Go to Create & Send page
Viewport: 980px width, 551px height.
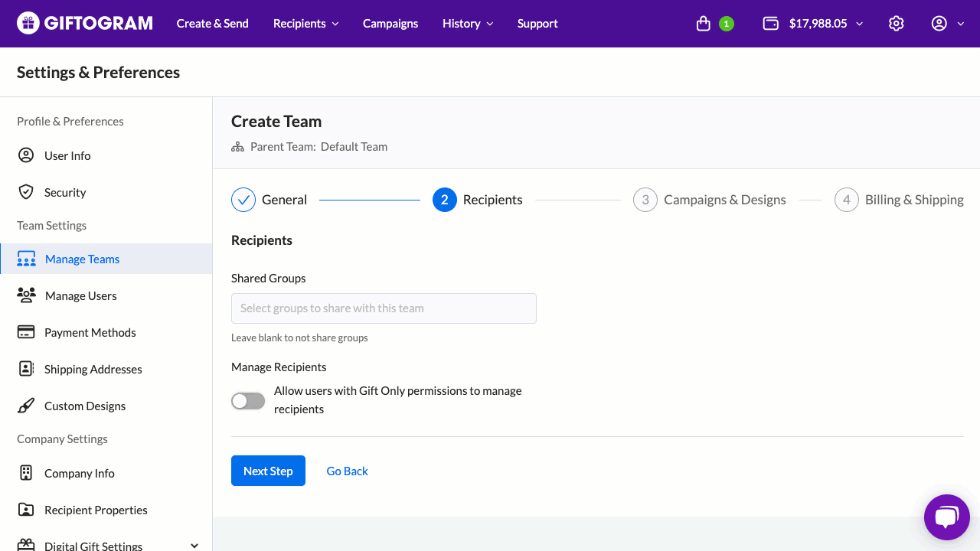point(212,24)
